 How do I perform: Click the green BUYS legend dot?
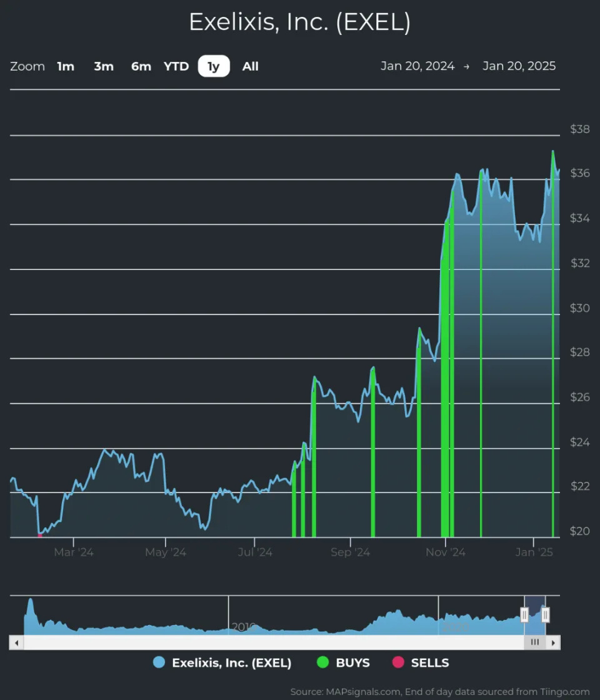tap(322, 662)
